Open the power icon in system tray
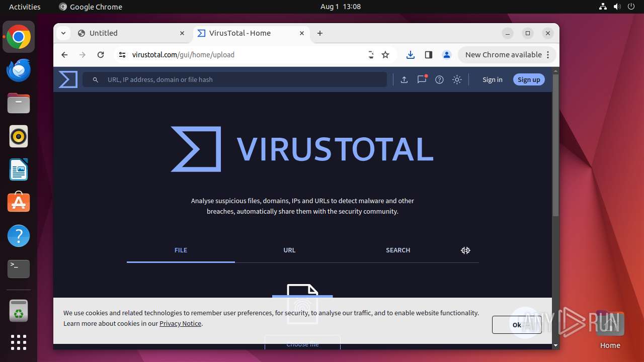 [x=631, y=7]
